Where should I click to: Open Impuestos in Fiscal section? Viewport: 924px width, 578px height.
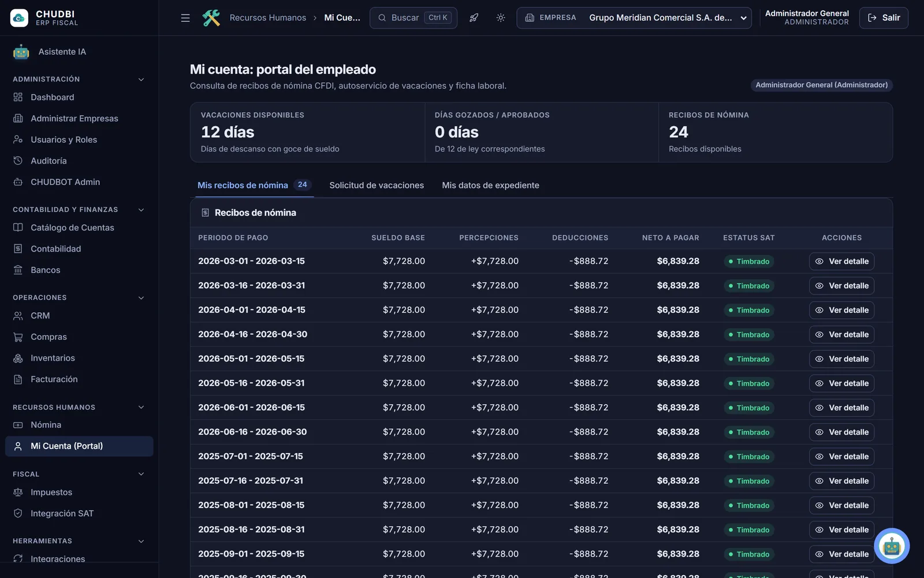[79, 492]
